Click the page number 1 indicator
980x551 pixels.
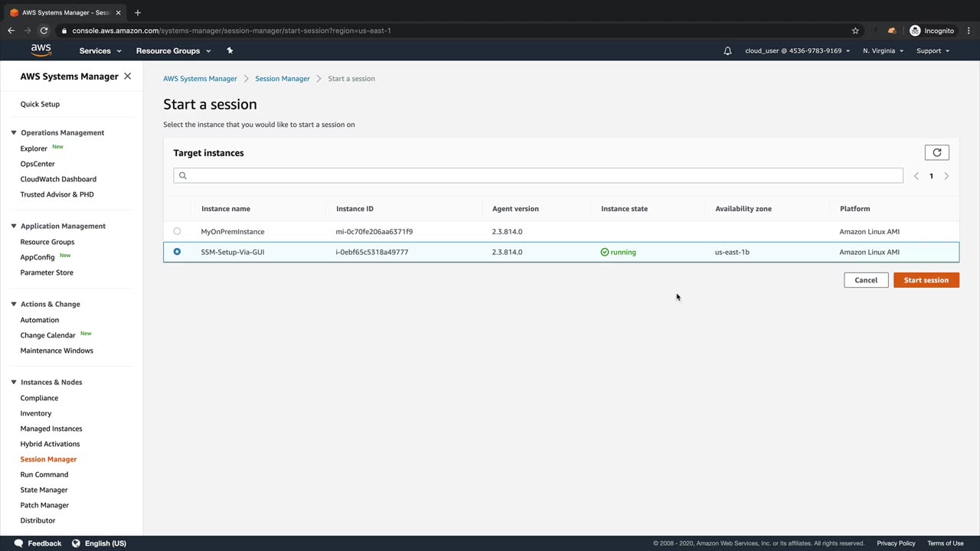[931, 176]
